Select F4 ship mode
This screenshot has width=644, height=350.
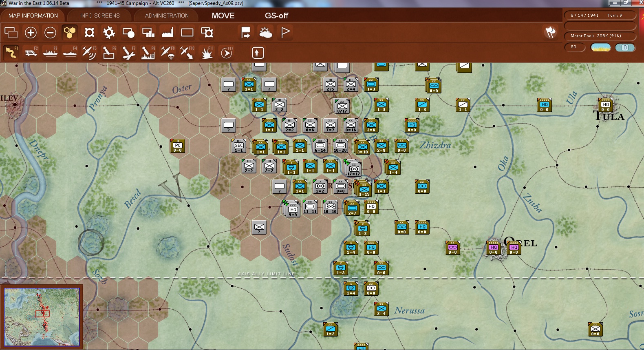70,53
